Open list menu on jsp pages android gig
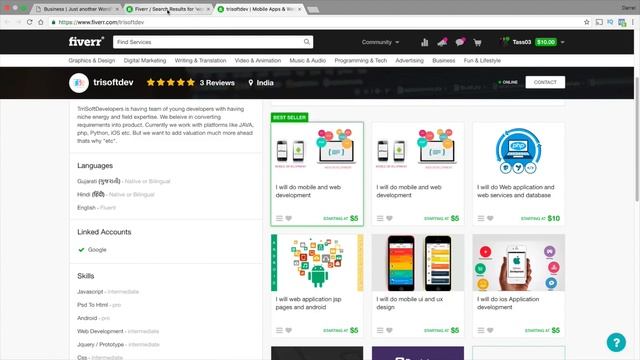The image size is (640, 360). (x=279, y=330)
